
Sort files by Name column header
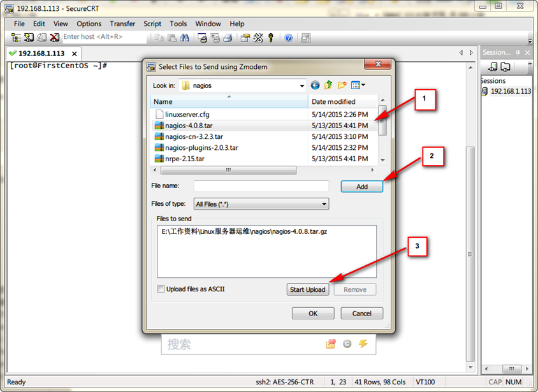point(229,101)
